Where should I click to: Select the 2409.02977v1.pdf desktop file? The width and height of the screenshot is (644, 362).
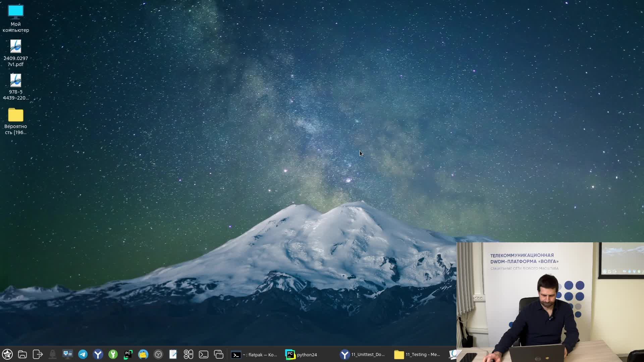tap(16, 53)
